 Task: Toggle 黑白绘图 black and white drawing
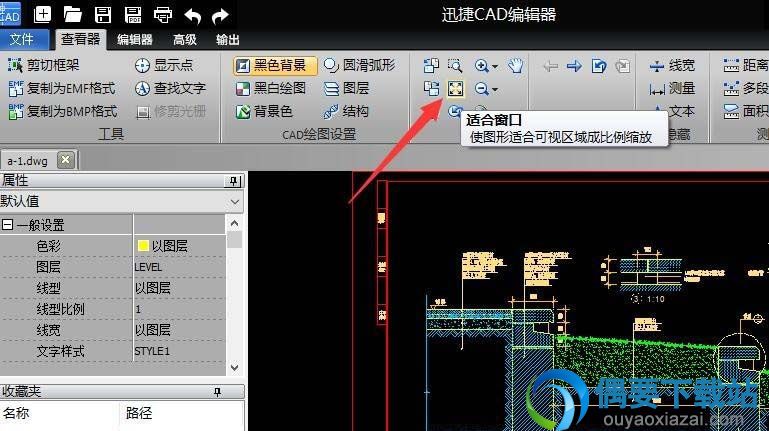point(271,88)
